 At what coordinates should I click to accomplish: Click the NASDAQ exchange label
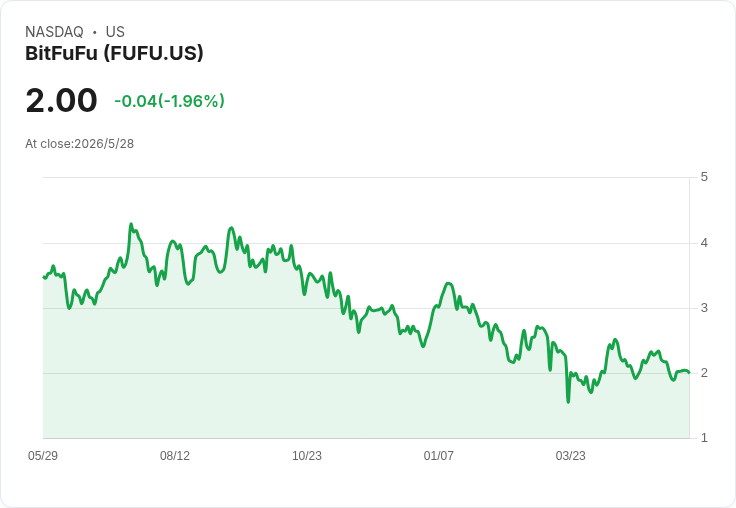pos(54,32)
